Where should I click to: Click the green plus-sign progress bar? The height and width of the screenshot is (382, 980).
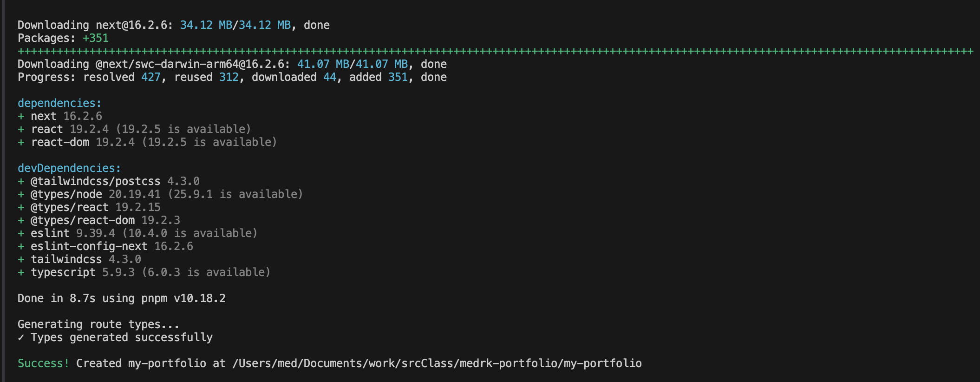(496, 51)
